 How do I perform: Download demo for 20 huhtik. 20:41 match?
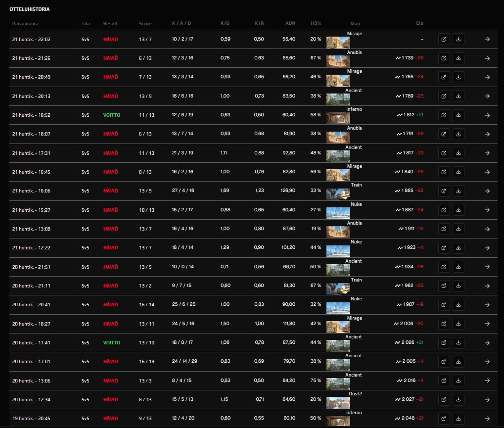(x=458, y=305)
